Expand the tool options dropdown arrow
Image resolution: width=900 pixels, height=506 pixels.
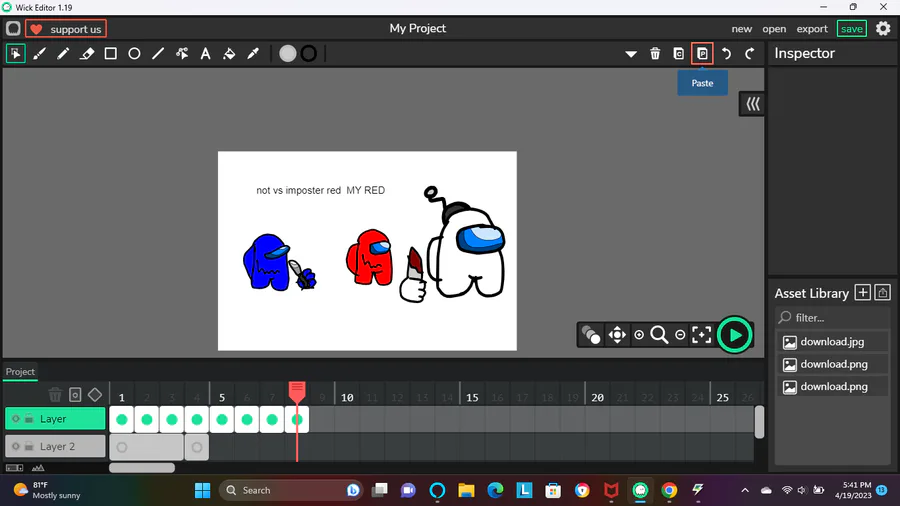[x=631, y=54]
